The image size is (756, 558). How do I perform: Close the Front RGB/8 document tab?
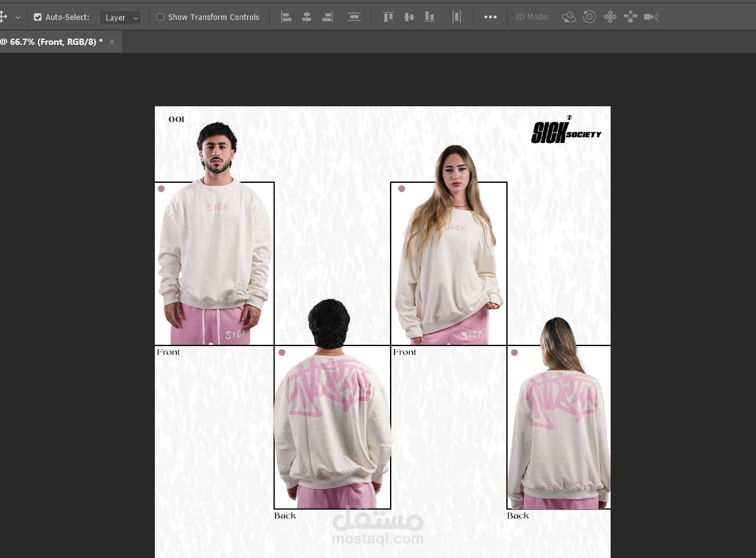coord(112,42)
